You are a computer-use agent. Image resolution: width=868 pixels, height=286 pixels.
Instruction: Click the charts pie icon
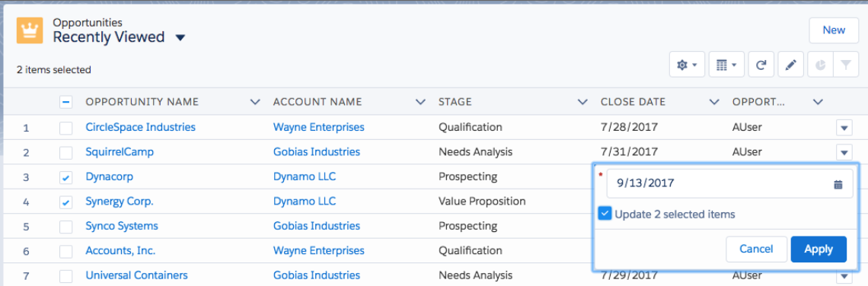tap(820, 65)
